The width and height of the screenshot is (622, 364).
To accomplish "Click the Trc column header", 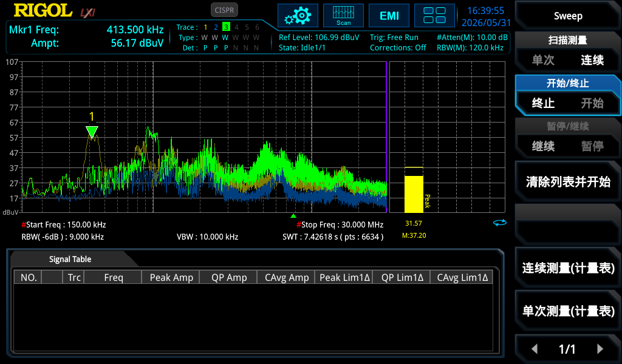I will (73, 277).
